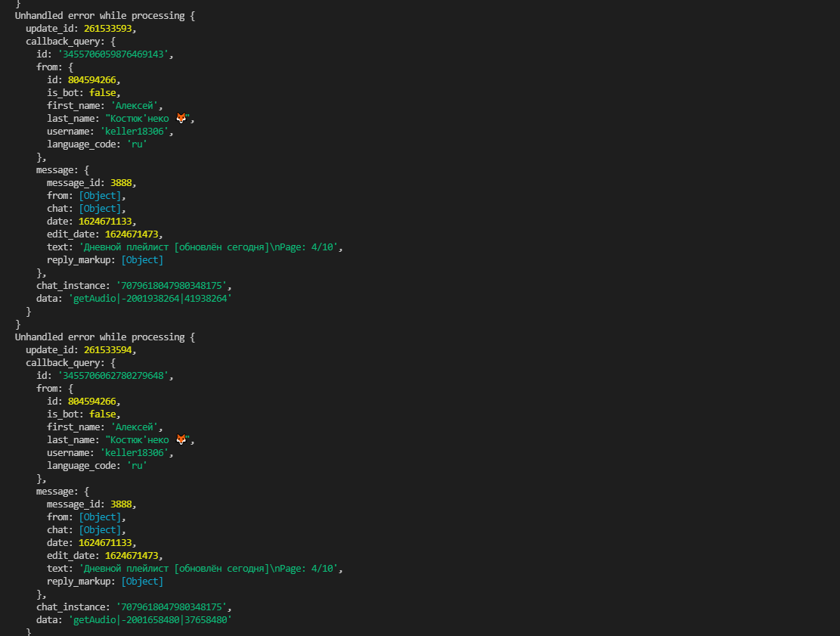Click callback id '3455706059876469143'

113,54
